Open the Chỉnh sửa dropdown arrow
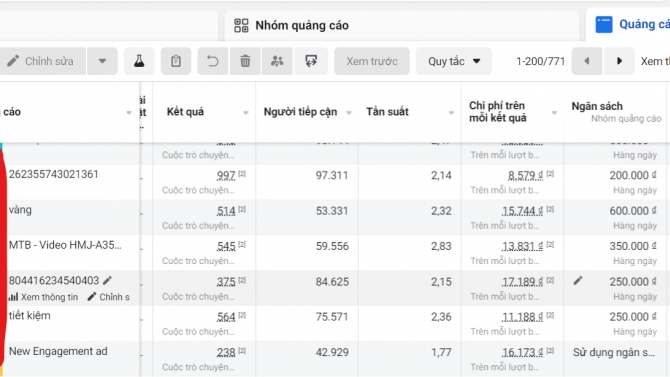670x377 pixels. pyautogui.click(x=102, y=61)
